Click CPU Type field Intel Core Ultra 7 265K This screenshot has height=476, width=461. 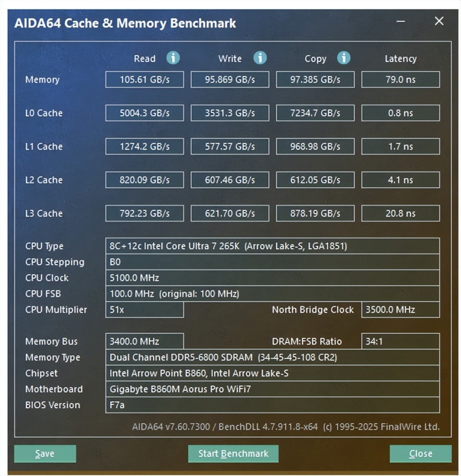(273, 246)
